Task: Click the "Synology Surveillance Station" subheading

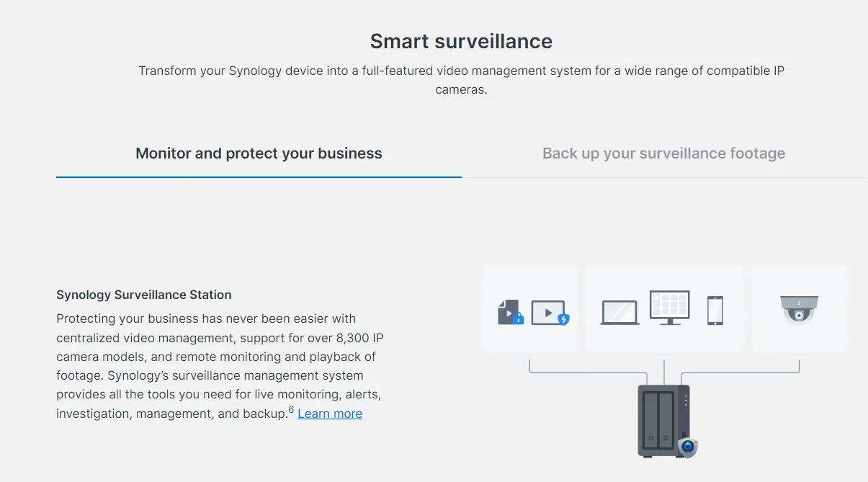Action: 144,295
